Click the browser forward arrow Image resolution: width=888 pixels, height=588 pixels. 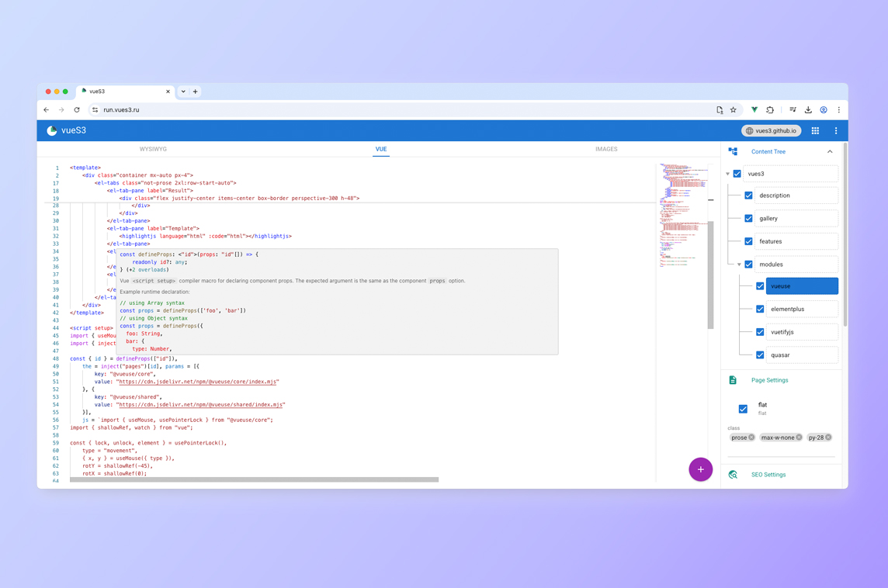click(x=62, y=110)
